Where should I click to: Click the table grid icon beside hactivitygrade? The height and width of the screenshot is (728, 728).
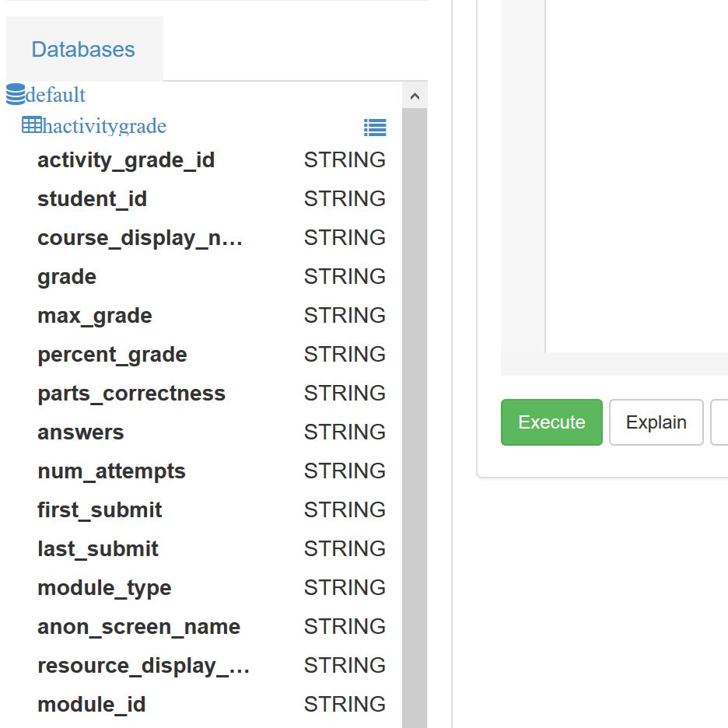click(31, 125)
